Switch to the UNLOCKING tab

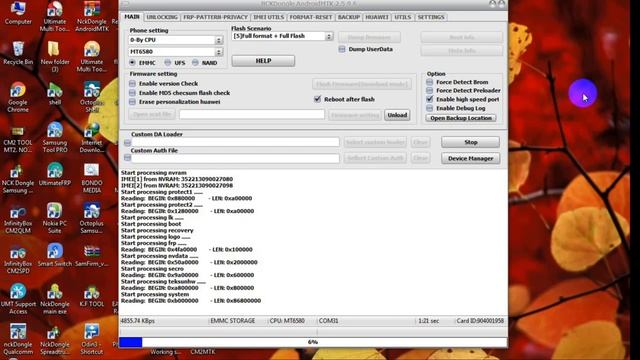tap(162, 17)
